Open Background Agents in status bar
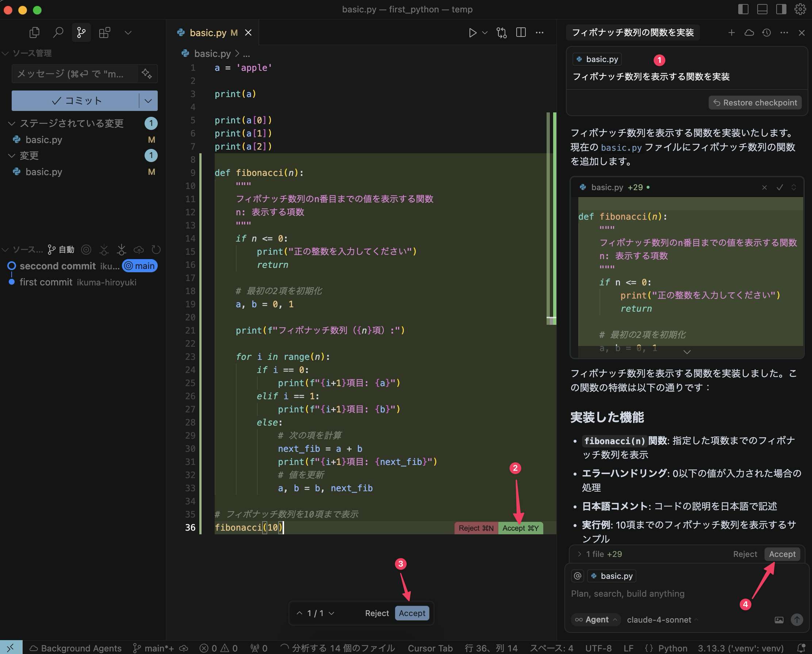Screen dimensions: 812x654 point(75,648)
